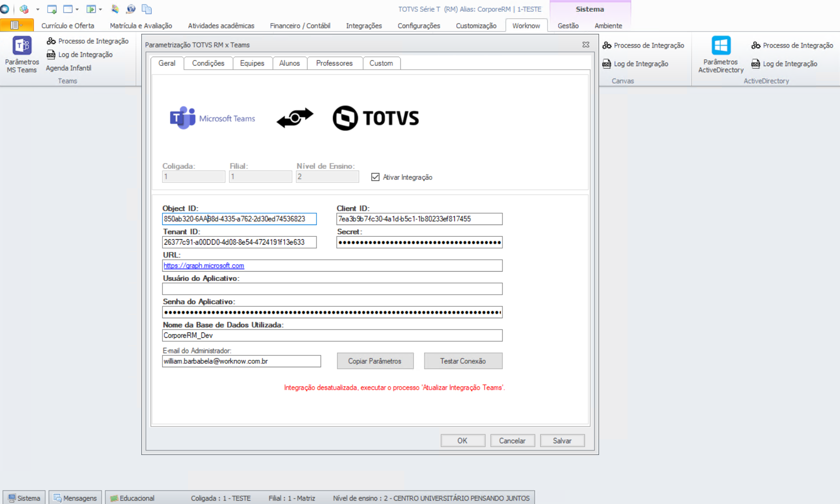The image size is (840, 504).
Task: Select the Financeiro / Contábil ribbon tab
Action: click(x=300, y=25)
